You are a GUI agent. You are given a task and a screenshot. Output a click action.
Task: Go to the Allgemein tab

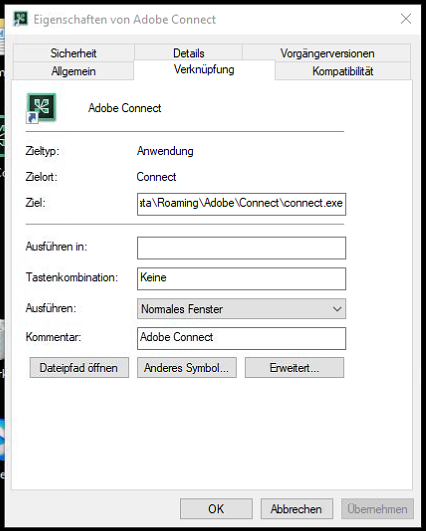click(73, 71)
